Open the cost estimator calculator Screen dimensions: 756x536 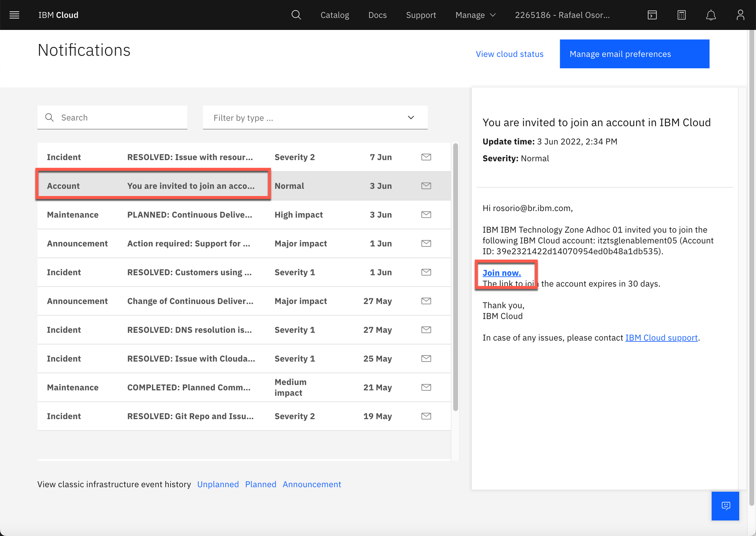(x=681, y=15)
